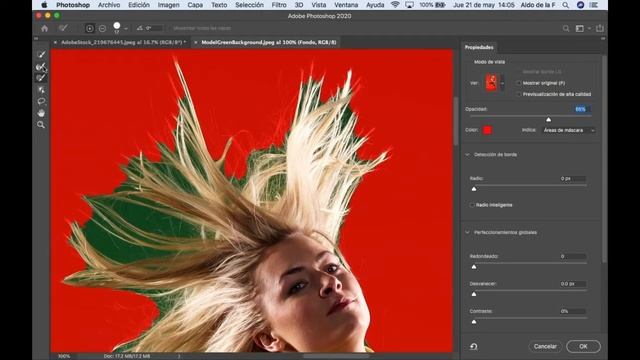640x360 pixels.
Task: Open the Edición menu
Action: [x=139, y=5]
